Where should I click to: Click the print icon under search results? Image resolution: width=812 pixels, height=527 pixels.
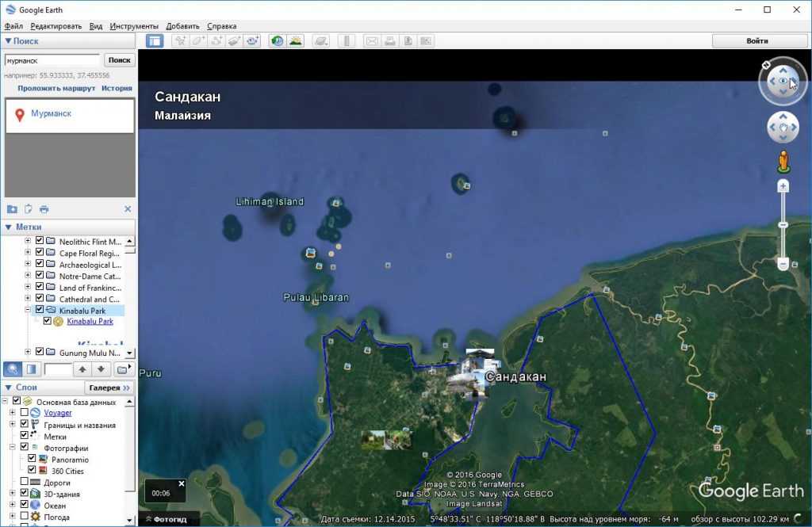point(44,209)
